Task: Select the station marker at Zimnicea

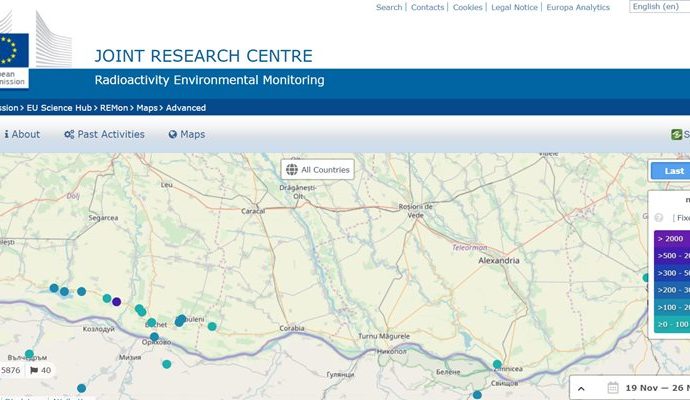Action: (x=497, y=364)
